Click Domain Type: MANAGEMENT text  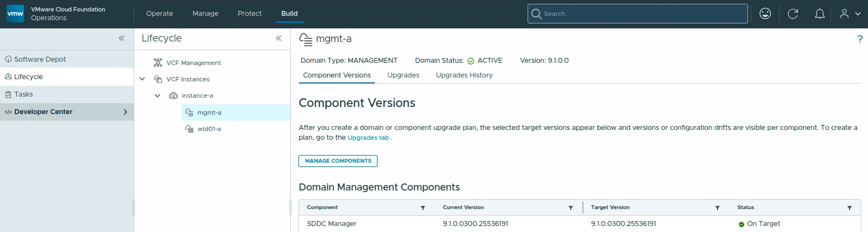[349, 61]
